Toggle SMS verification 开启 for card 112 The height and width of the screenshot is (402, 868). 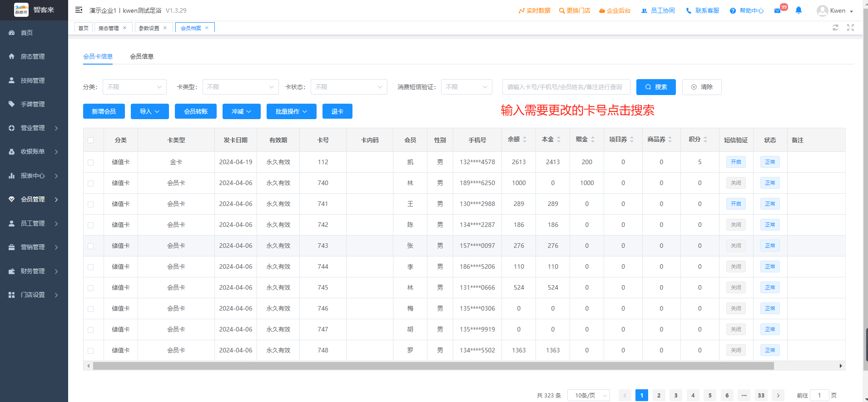736,162
